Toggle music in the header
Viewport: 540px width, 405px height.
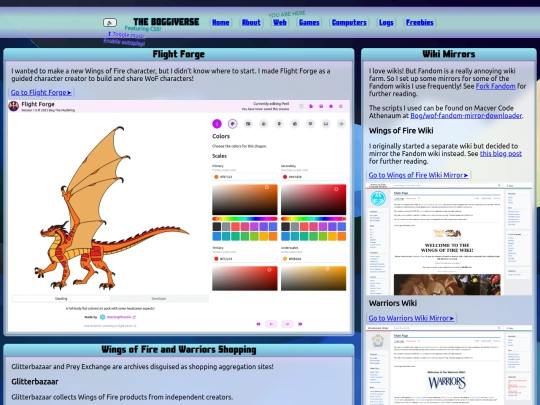126,35
